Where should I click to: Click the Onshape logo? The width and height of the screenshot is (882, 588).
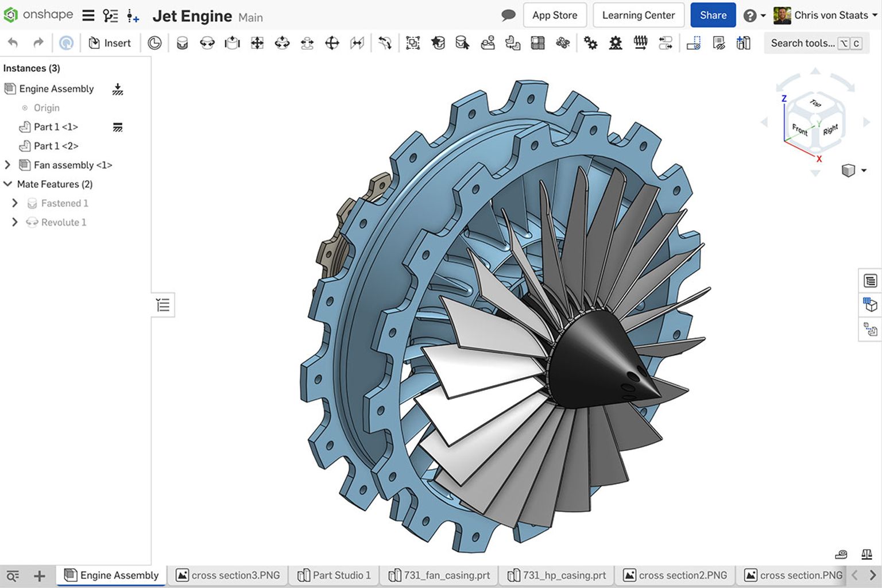coord(11,14)
